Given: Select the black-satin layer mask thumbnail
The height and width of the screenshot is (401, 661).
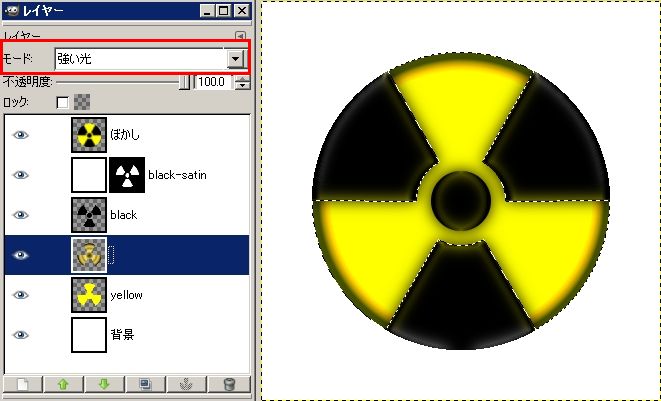Looking at the screenshot, I should (x=127, y=175).
